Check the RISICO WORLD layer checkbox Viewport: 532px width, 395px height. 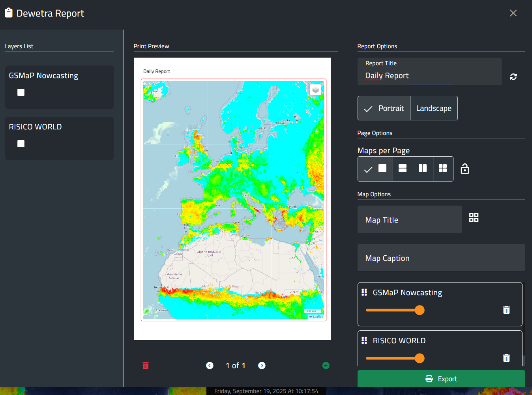tap(21, 144)
